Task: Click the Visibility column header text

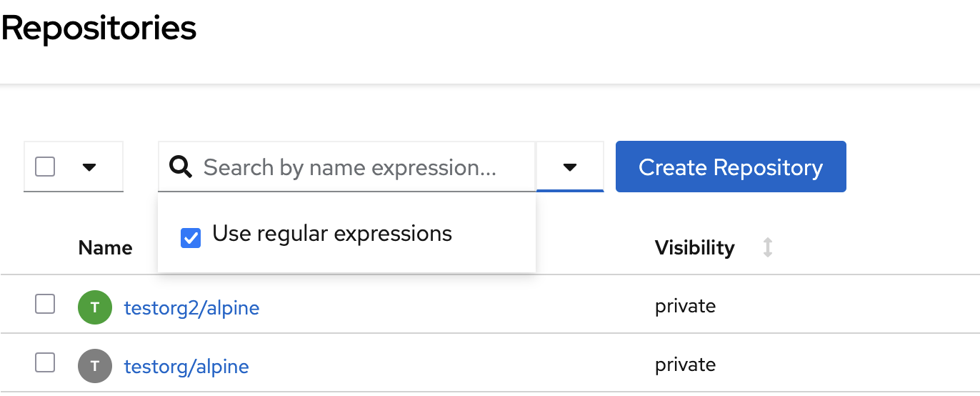Action: [x=694, y=248]
